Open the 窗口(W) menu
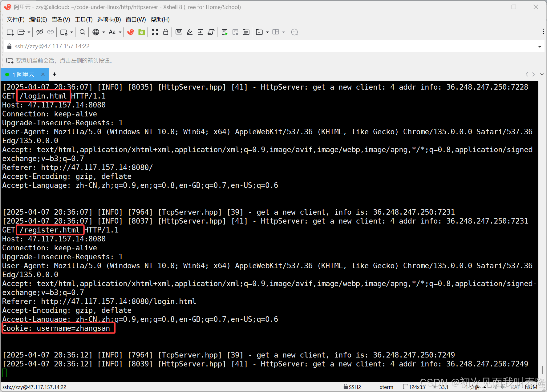Viewport: 547px width, 392px height. click(x=136, y=20)
